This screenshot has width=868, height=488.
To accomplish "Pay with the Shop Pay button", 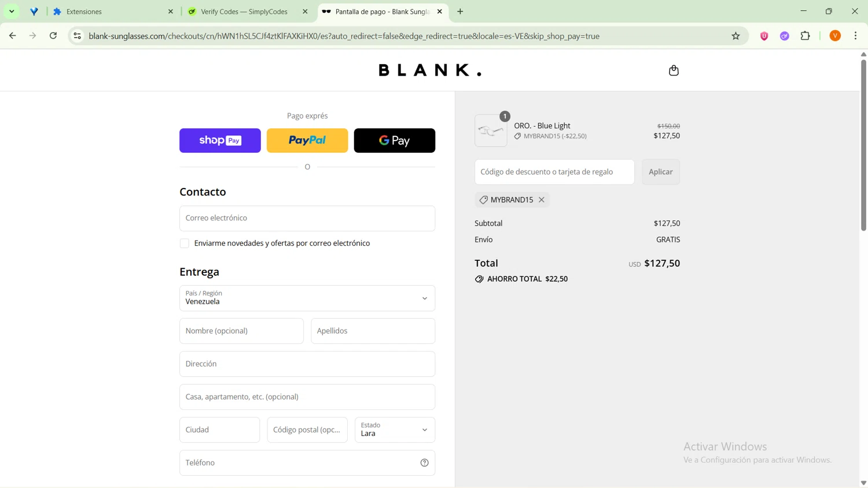I will (220, 141).
